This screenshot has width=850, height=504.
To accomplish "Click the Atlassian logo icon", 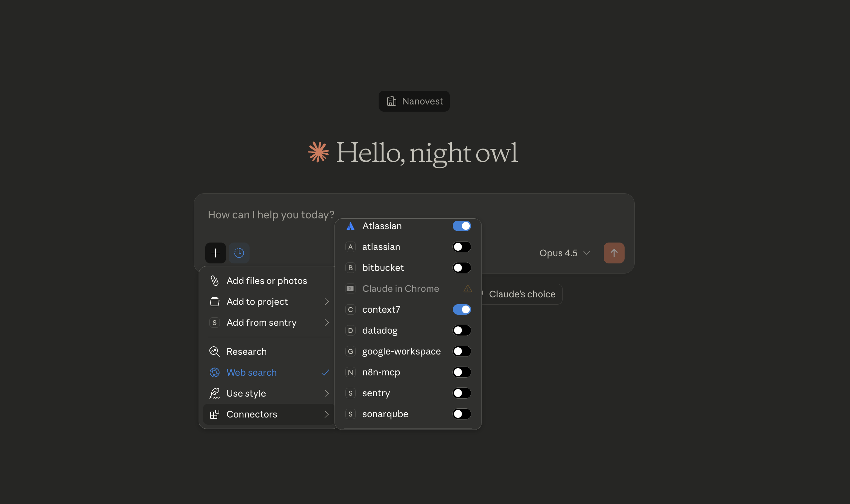I will point(351,226).
